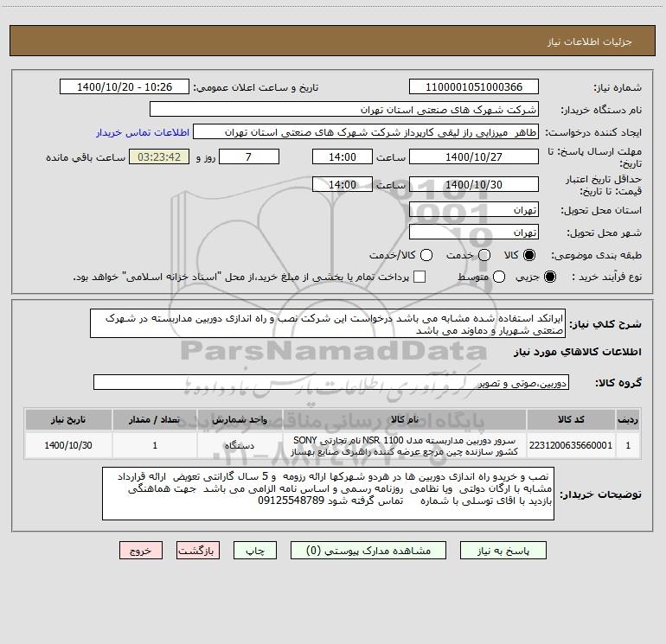Open the اطلاعات تماس خریدار link

(x=143, y=132)
